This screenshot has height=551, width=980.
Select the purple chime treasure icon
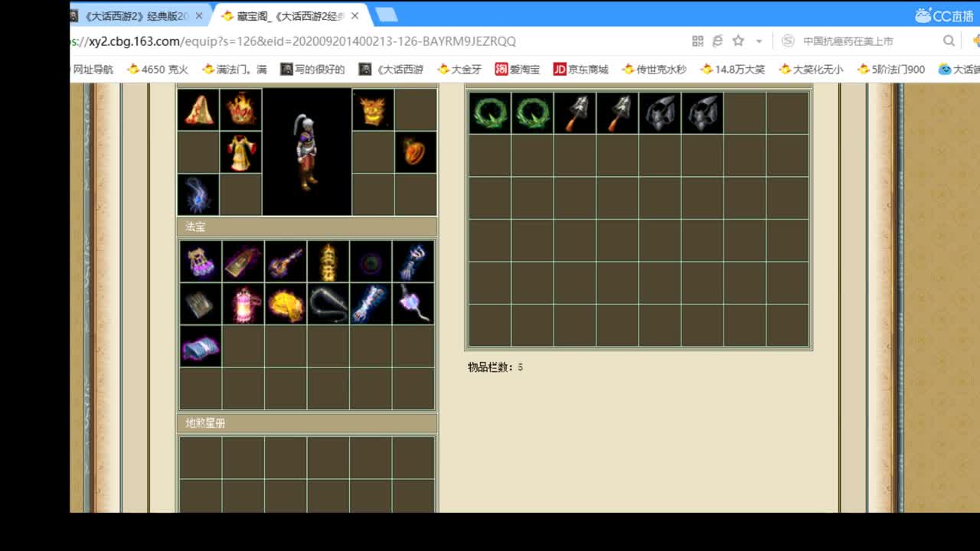point(201,262)
